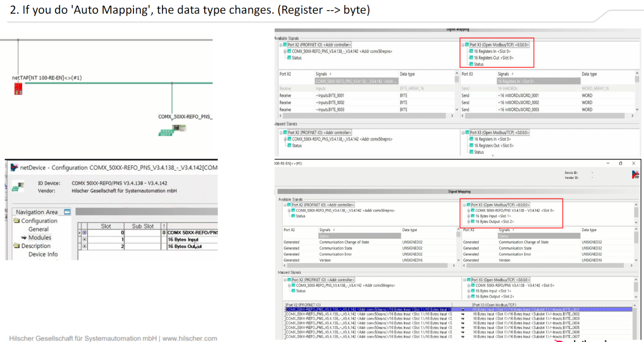Image resolution: width=644 pixels, height=342 pixels.
Task: Click the green icon beside 16 Registers In <Slot 0>
Action: click(x=471, y=51)
